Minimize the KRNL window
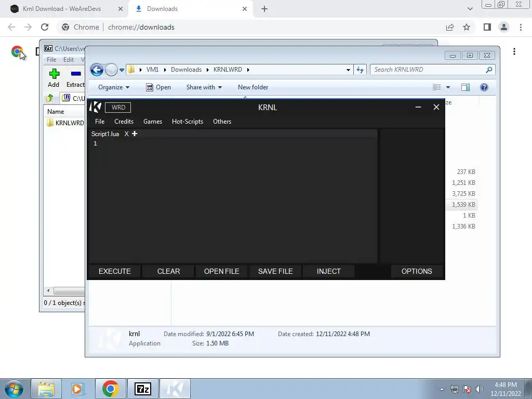532x399 pixels. click(418, 107)
